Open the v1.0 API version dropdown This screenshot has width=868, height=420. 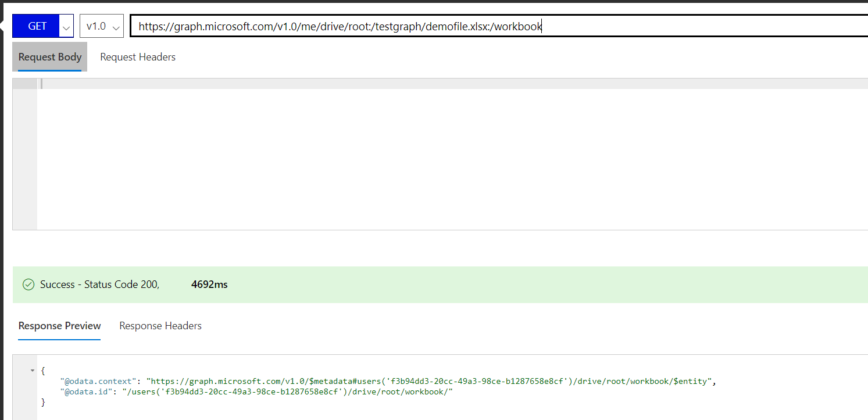(x=102, y=26)
